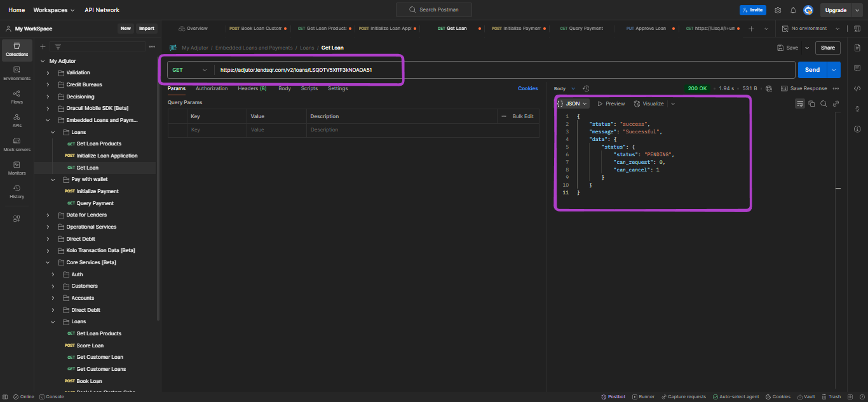
Task: Open the APIs sidebar panel
Action: point(17,121)
